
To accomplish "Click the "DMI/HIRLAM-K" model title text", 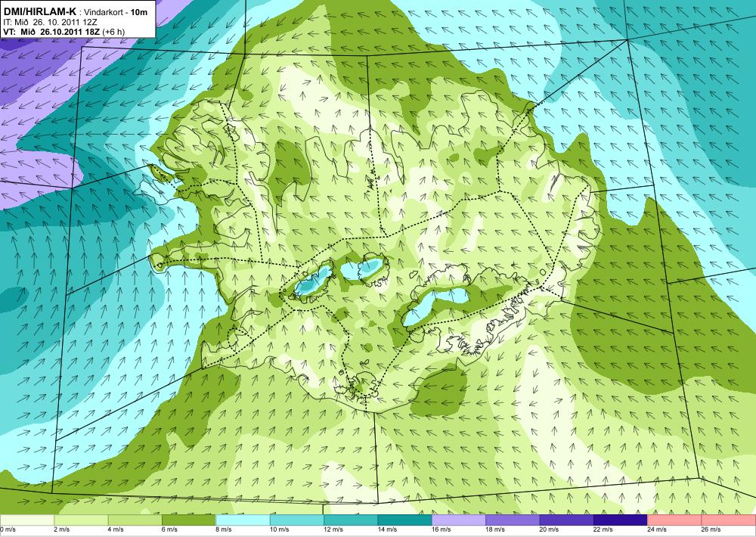I will pos(39,11).
